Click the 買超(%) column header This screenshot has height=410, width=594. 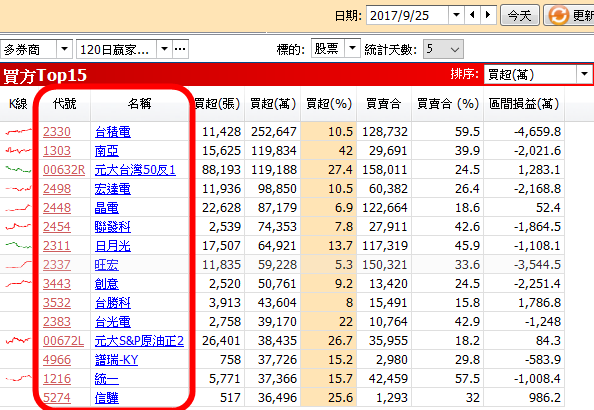click(x=329, y=103)
